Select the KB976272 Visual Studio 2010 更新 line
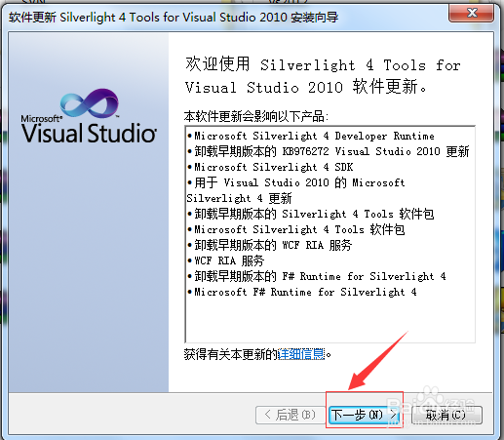504x440 pixels. tap(329, 151)
